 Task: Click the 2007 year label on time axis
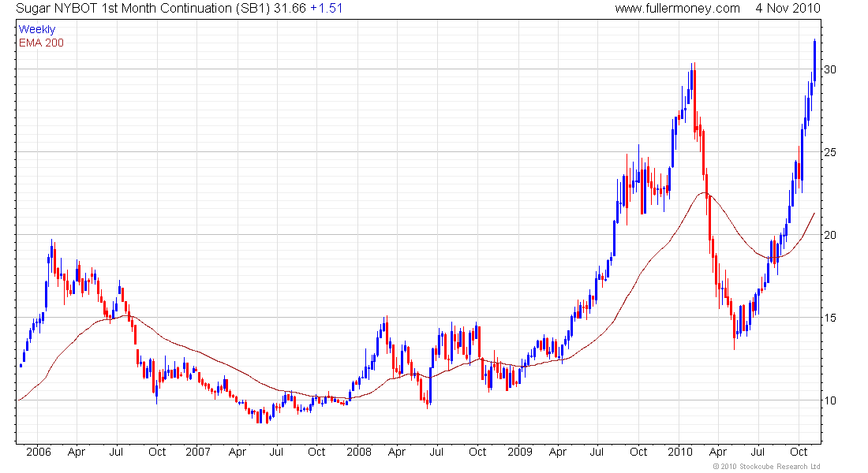pyautogui.click(x=197, y=452)
